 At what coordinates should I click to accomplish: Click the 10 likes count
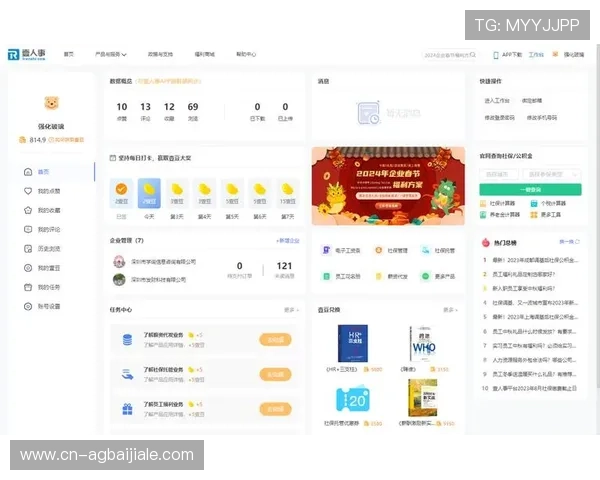pyautogui.click(x=122, y=107)
